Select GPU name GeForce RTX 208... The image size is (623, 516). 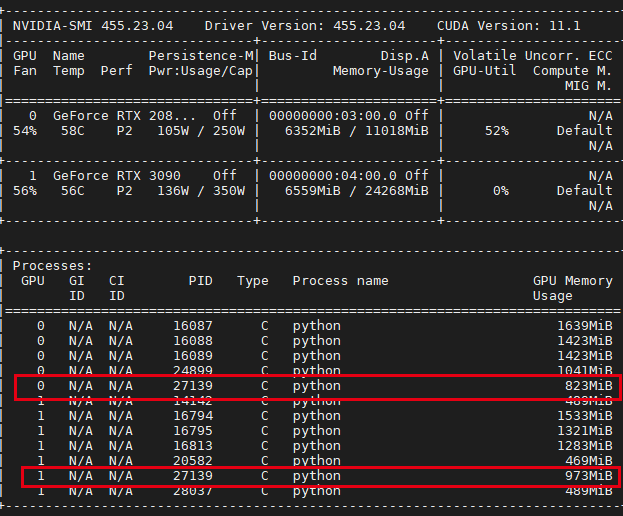(125, 116)
